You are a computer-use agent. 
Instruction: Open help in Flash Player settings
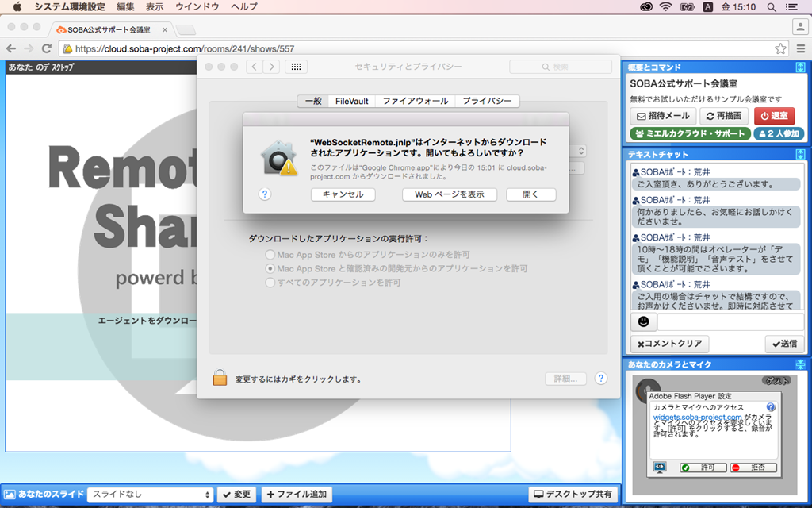click(x=771, y=407)
